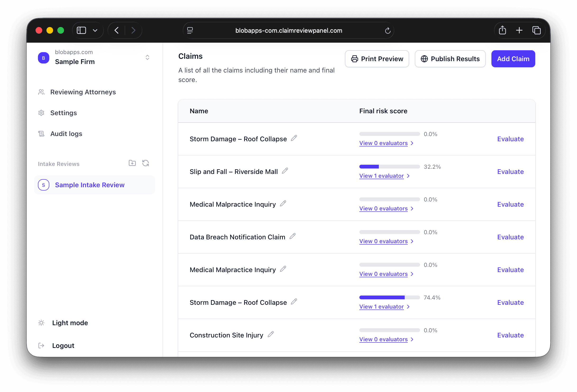
Task: Toggle Light mode in the sidebar
Action: tap(70, 323)
